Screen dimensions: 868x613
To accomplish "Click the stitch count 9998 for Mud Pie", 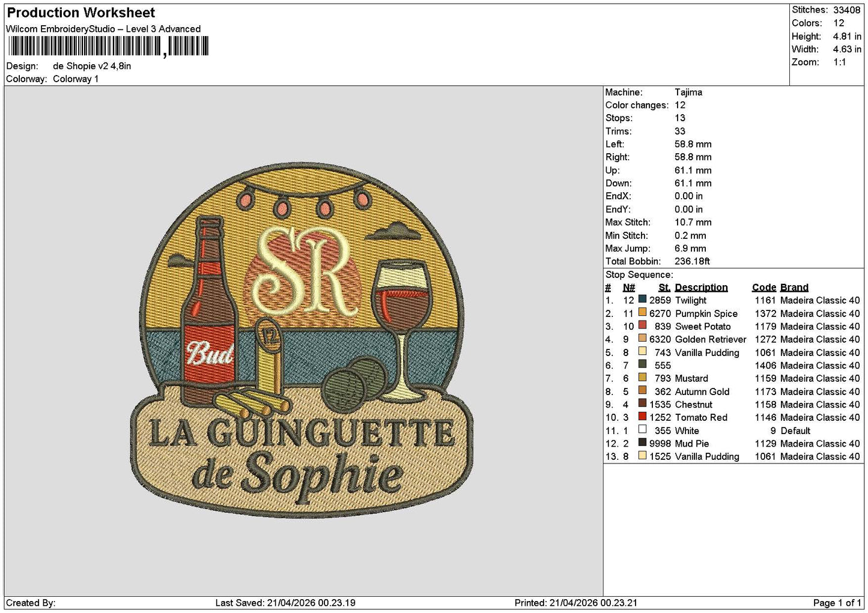I will pos(660,444).
